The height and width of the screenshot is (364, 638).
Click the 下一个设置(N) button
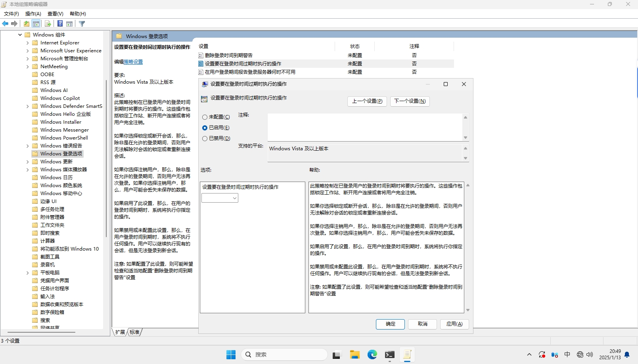(x=410, y=101)
